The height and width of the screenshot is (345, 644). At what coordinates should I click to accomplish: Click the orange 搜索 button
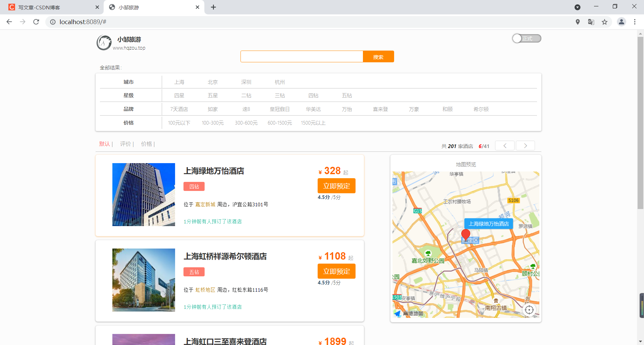pos(378,57)
